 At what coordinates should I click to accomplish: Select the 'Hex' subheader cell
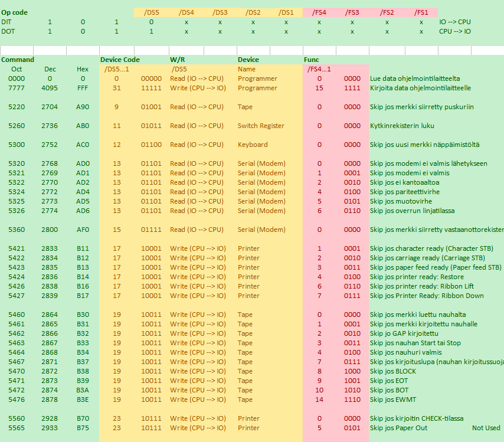[x=83, y=69]
